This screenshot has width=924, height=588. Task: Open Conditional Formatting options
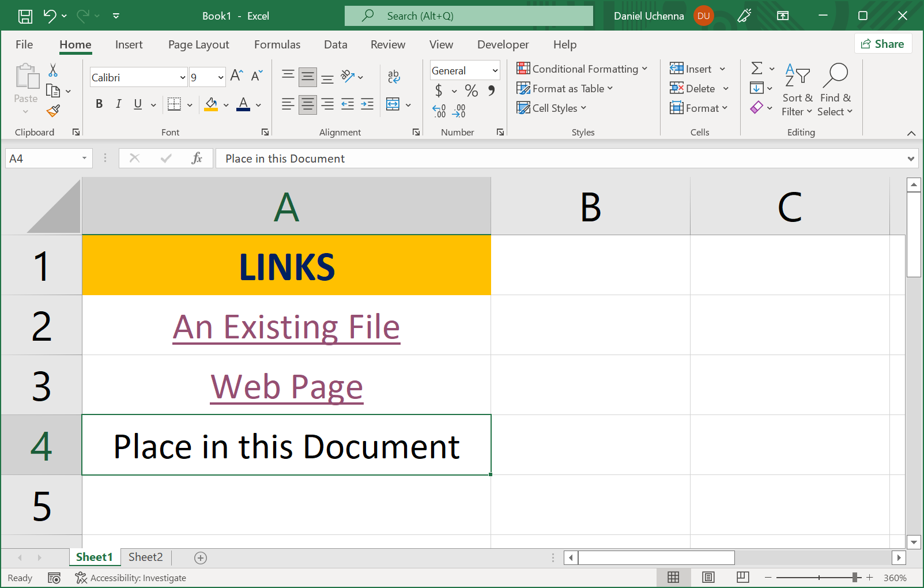pos(582,69)
